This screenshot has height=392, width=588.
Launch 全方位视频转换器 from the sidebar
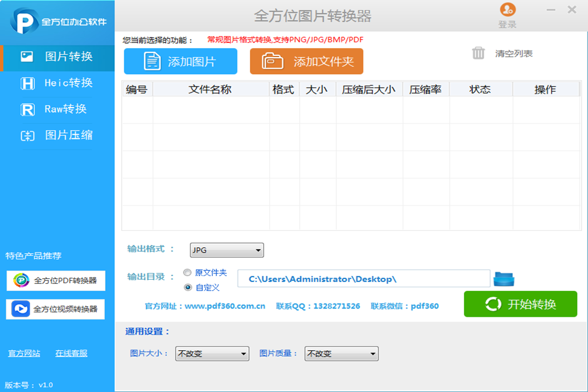[56, 309]
